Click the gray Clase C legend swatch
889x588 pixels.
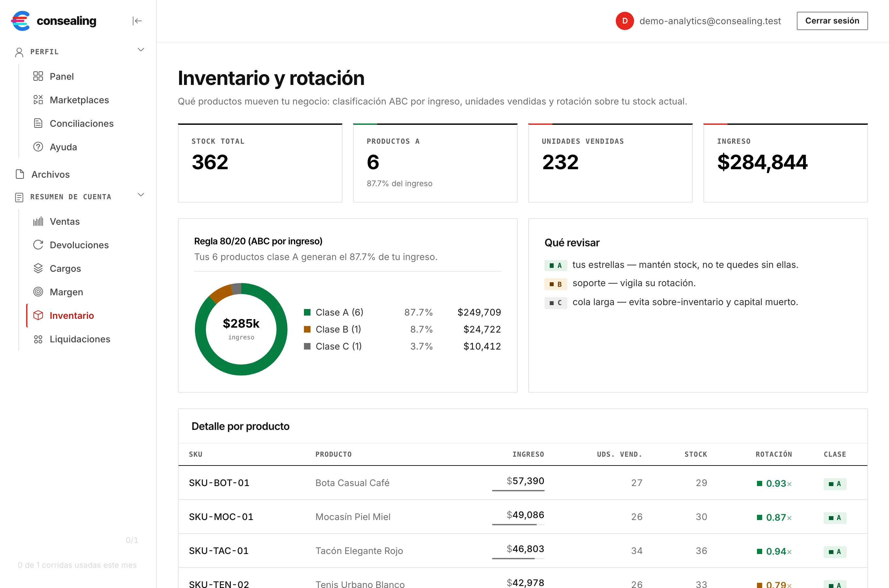pos(307,346)
